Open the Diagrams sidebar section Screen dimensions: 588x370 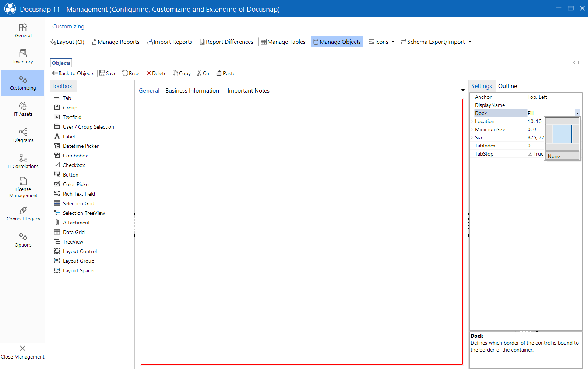coord(23,135)
